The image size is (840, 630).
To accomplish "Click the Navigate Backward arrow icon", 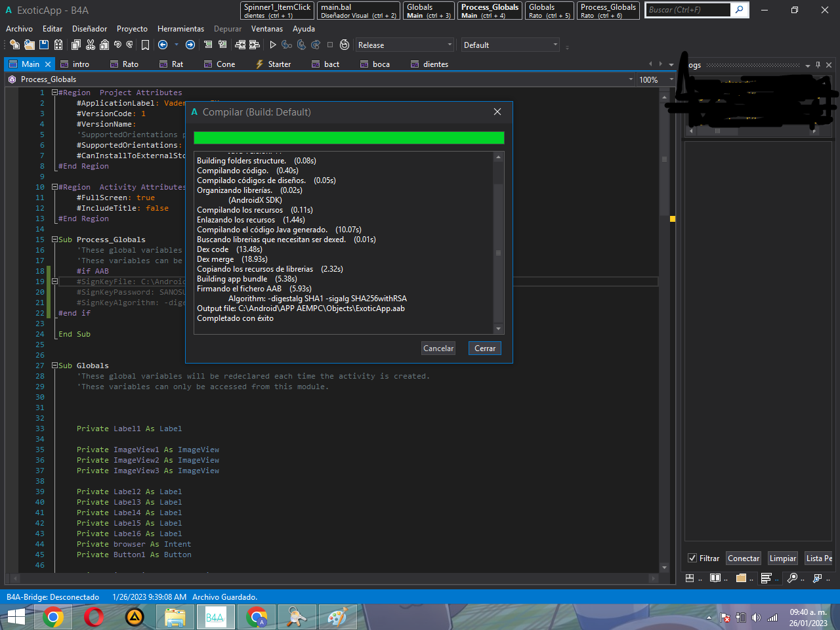I will pos(163,45).
